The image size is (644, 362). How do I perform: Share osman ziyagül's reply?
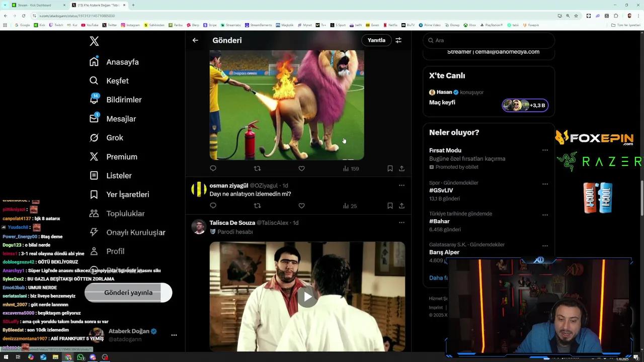tap(401, 206)
